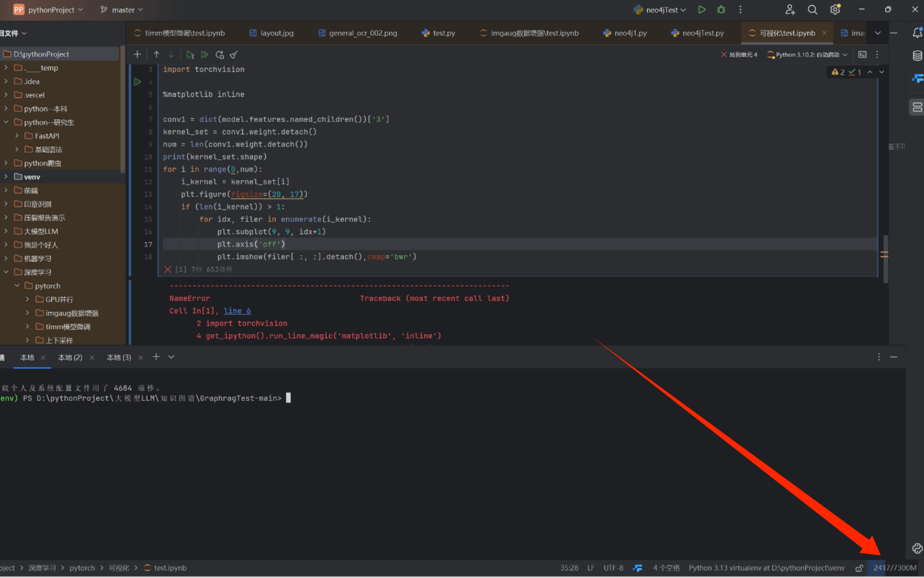Click the Clear Outputs broom icon

tap(234, 55)
